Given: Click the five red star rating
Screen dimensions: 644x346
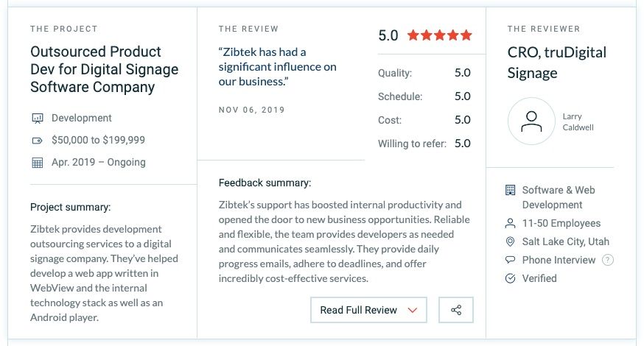Looking at the screenshot, I should click(439, 35).
